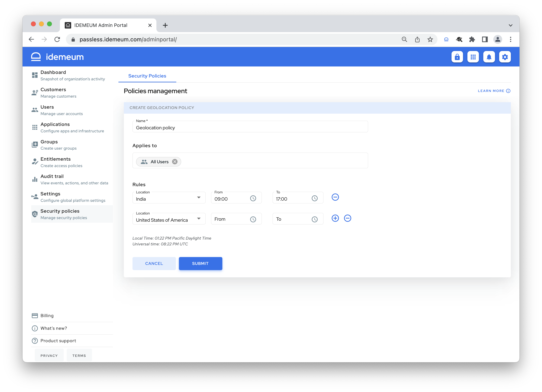Open Entitlements in the sidebar
542x392 pixels.
pos(72,162)
